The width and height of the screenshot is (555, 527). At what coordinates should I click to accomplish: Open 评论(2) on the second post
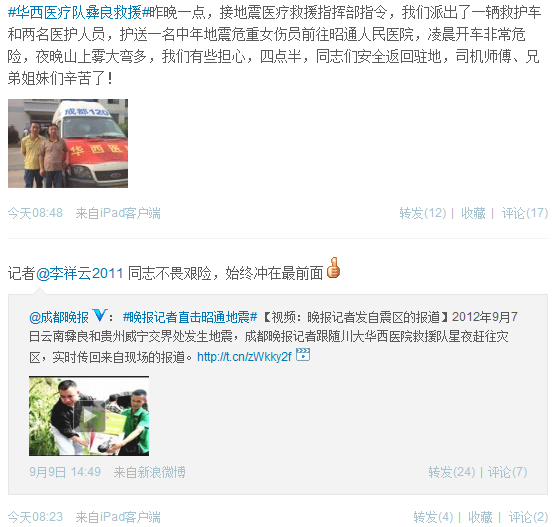(x=528, y=517)
